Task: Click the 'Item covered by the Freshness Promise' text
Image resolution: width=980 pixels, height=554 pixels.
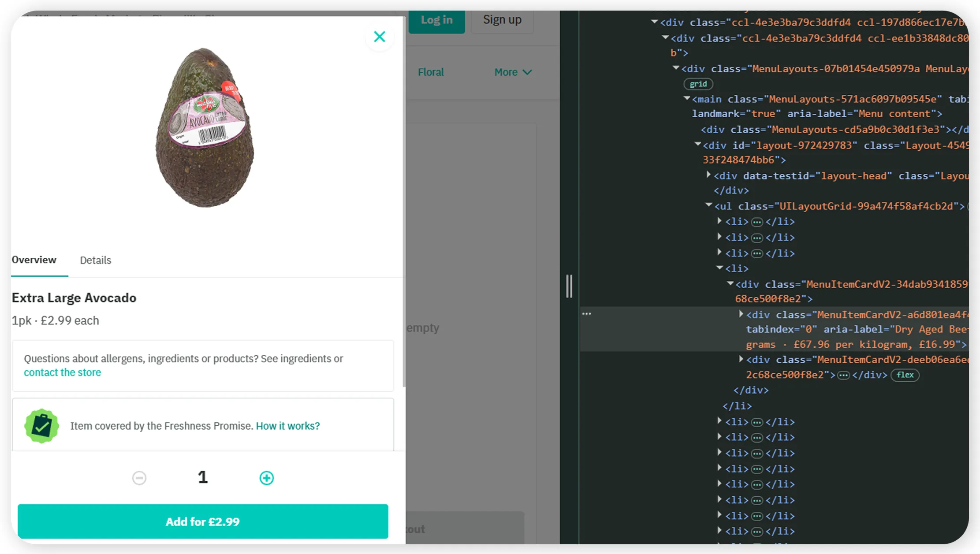Action: tap(162, 426)
